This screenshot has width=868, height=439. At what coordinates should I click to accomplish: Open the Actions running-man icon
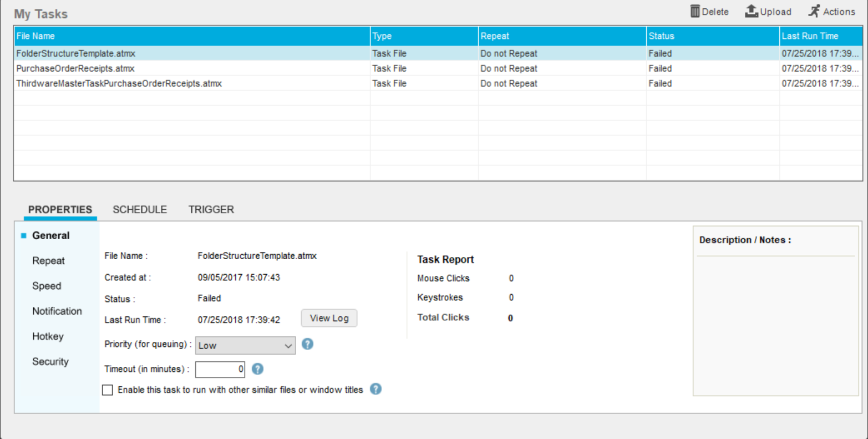pyautogui.click(x=814, y=11)
